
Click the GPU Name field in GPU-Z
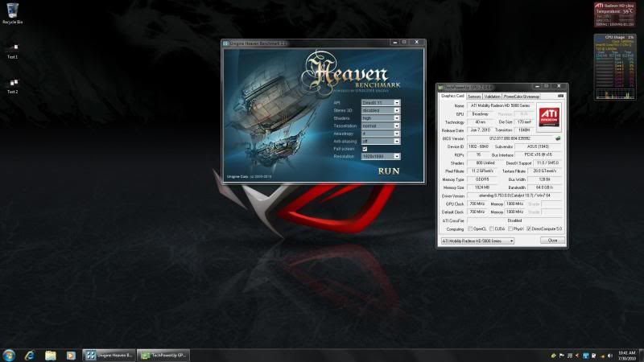[501, 106]
